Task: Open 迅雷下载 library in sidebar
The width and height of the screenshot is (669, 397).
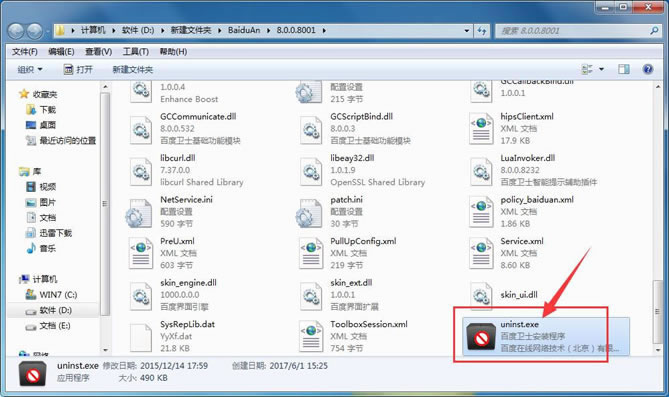Action: 49,233
